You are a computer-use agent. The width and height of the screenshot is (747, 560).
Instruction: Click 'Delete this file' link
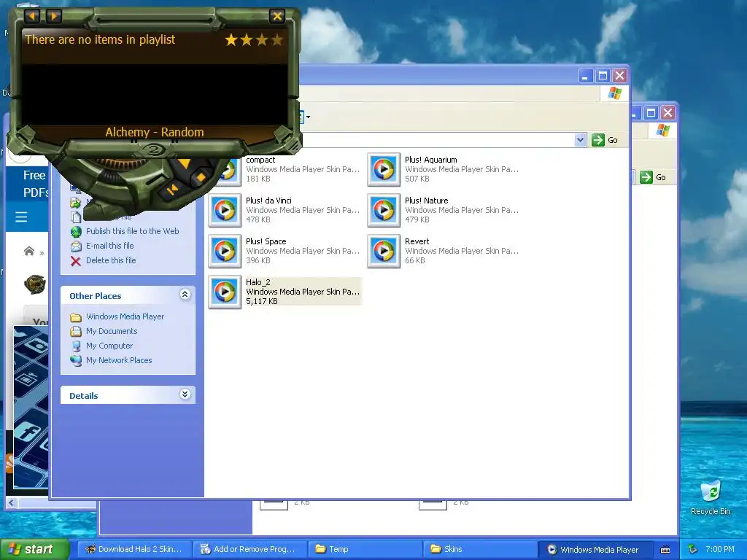111,260
